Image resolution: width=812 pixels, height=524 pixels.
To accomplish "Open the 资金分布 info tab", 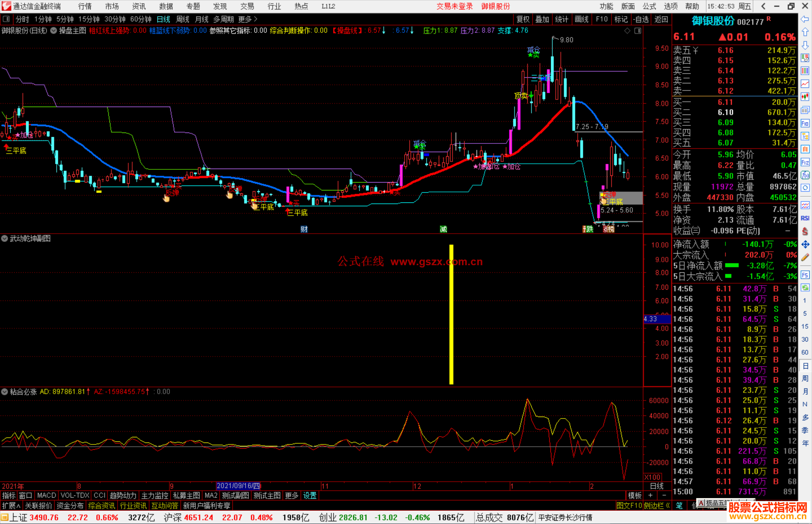I will pos(70,506).
